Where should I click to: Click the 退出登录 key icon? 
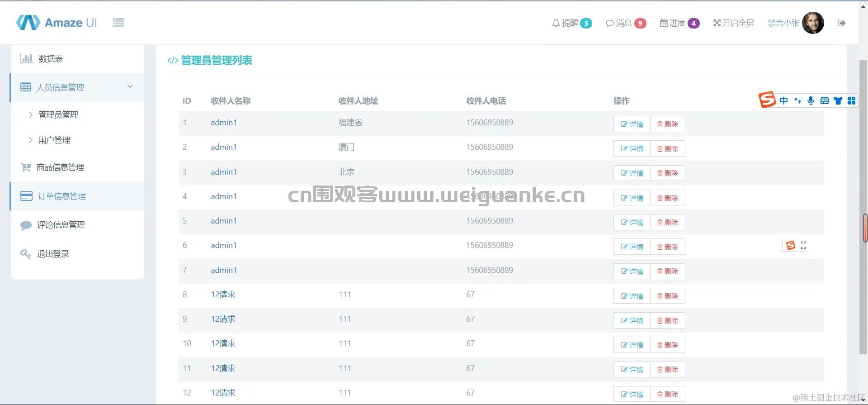pyautogui.click(x=26, y=254)
